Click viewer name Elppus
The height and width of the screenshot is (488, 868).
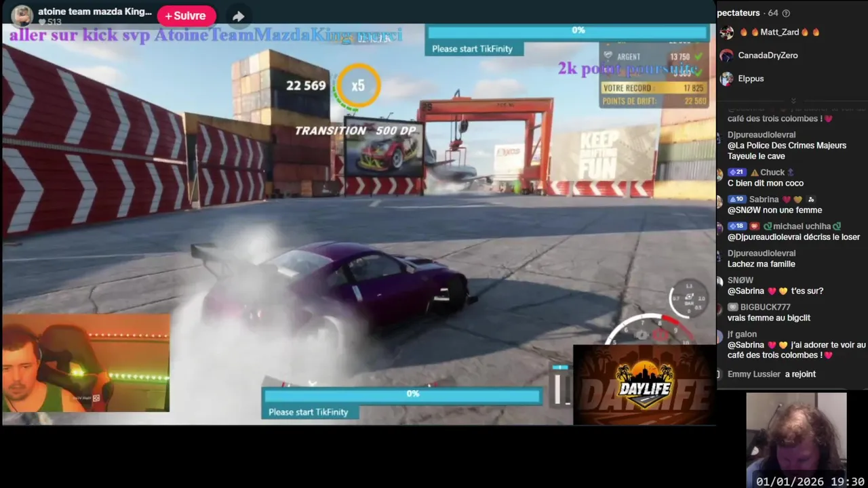point(751,79)
